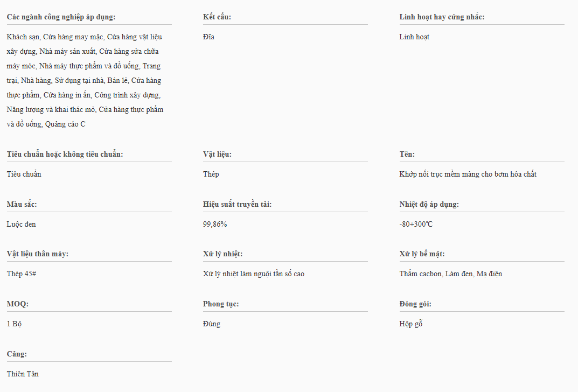Select the 'Thép' material value
The image size is (578, 392).
(211, 174)
